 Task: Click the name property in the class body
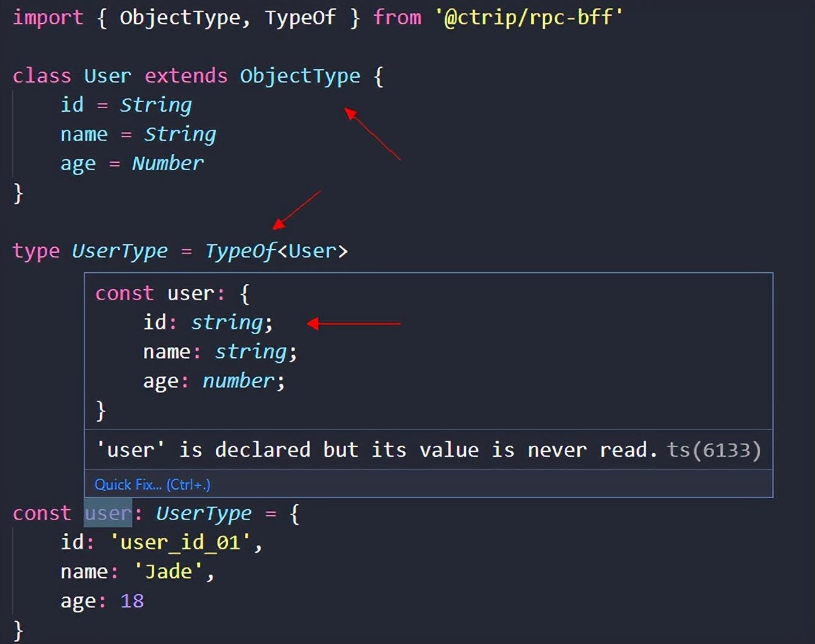pos(84,134)
